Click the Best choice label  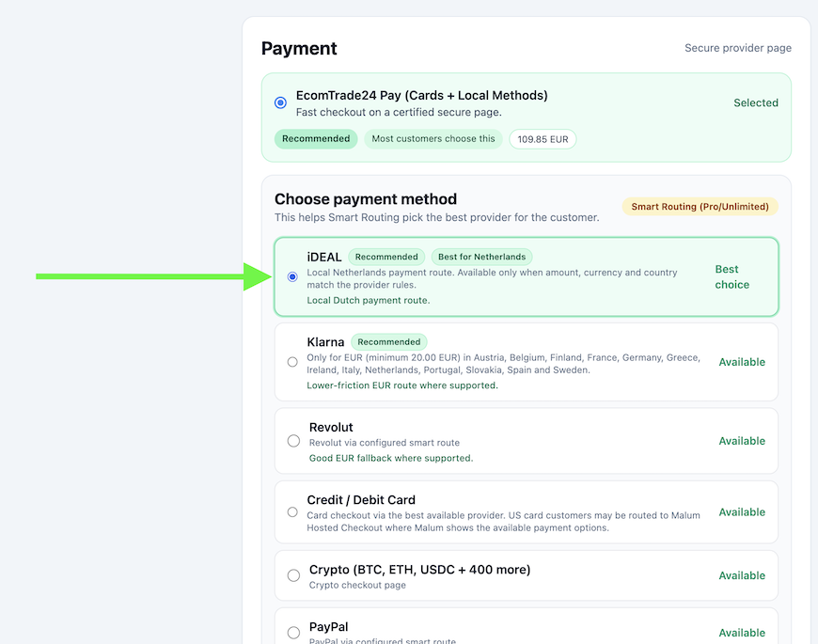pos(731,277)
